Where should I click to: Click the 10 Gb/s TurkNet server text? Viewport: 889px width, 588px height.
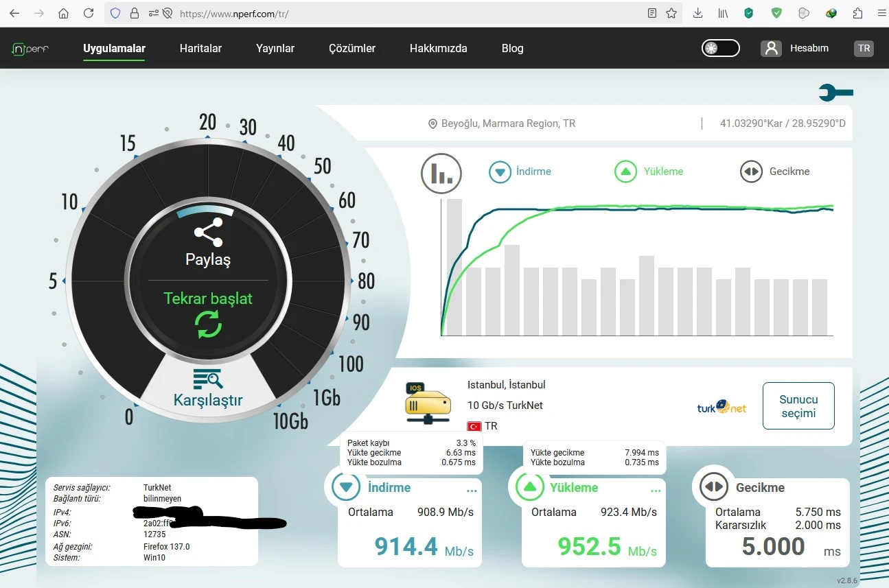pyautogui.click(x=505, y=405)
